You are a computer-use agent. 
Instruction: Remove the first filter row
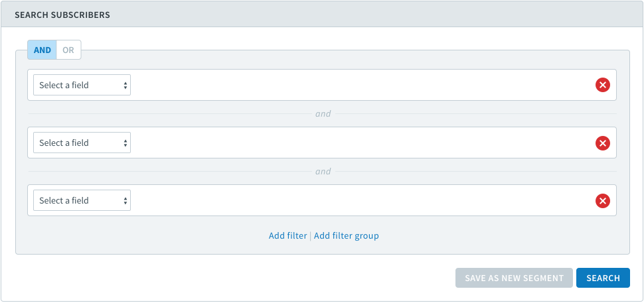point(603,86)
